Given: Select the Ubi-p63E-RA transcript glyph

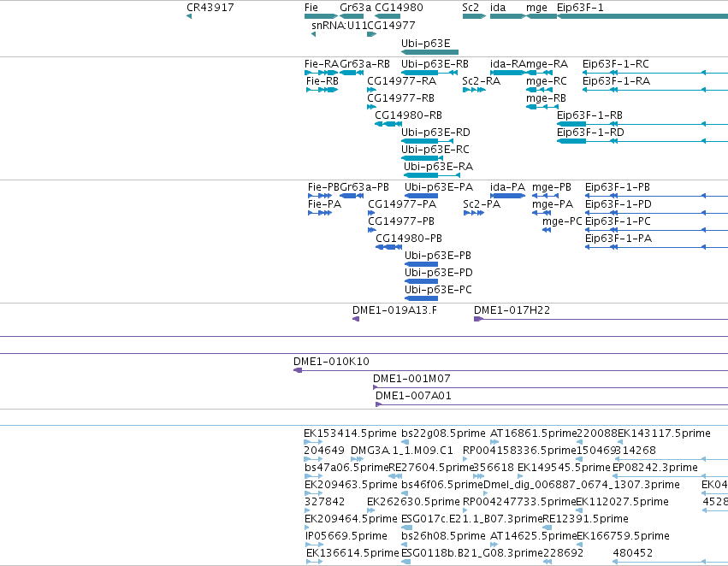Looking at the screenshot, I should click(x=432, y=175).
